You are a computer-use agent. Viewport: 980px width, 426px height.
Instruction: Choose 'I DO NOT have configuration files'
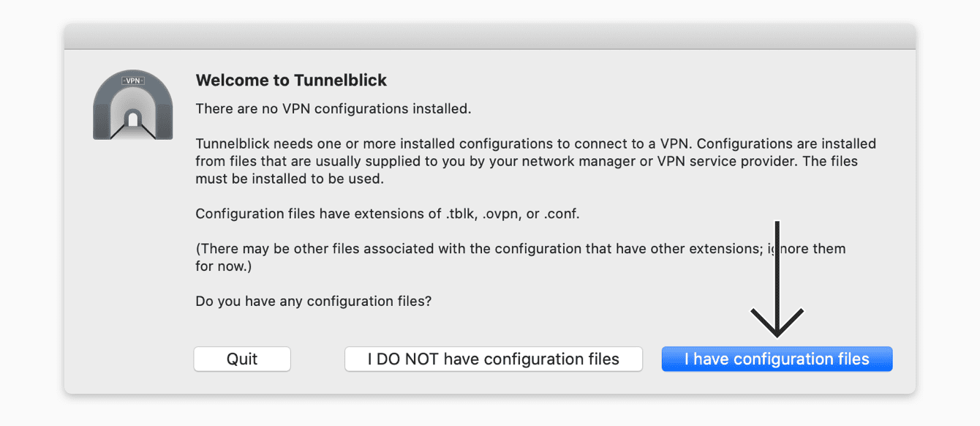pyautogui.click(x=494, y=359)
